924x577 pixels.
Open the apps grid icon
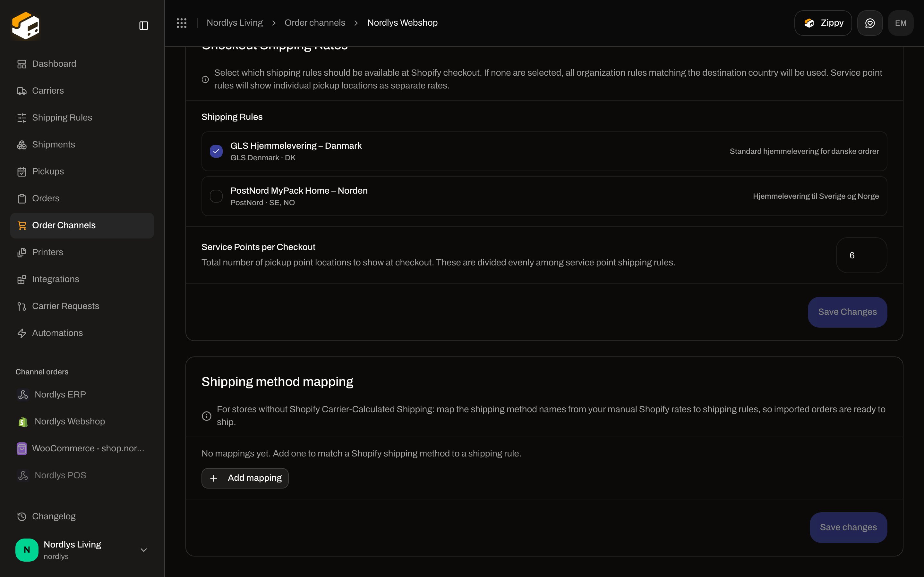(182, 23)
